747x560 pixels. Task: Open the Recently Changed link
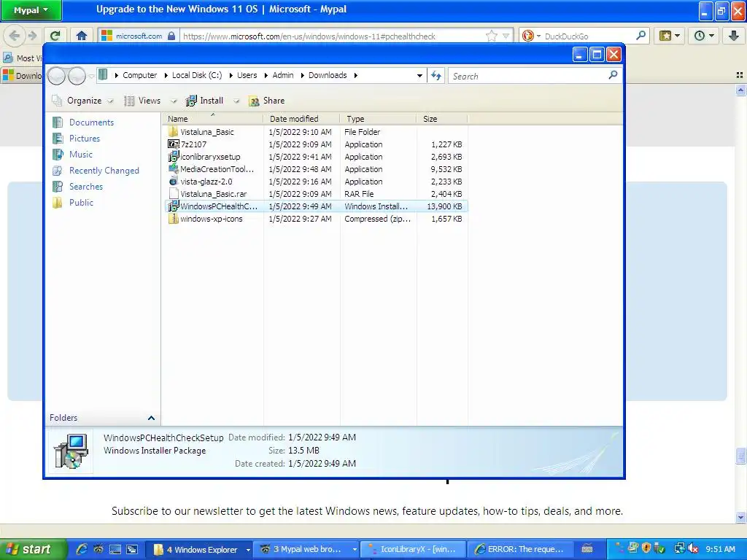click(x=104, y=171)
